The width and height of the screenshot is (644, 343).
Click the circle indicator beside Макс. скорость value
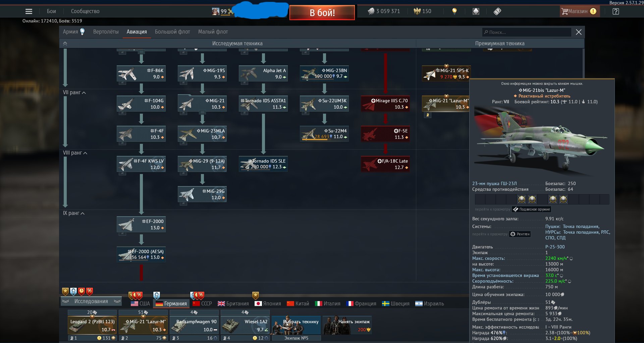tap(571, 259)
